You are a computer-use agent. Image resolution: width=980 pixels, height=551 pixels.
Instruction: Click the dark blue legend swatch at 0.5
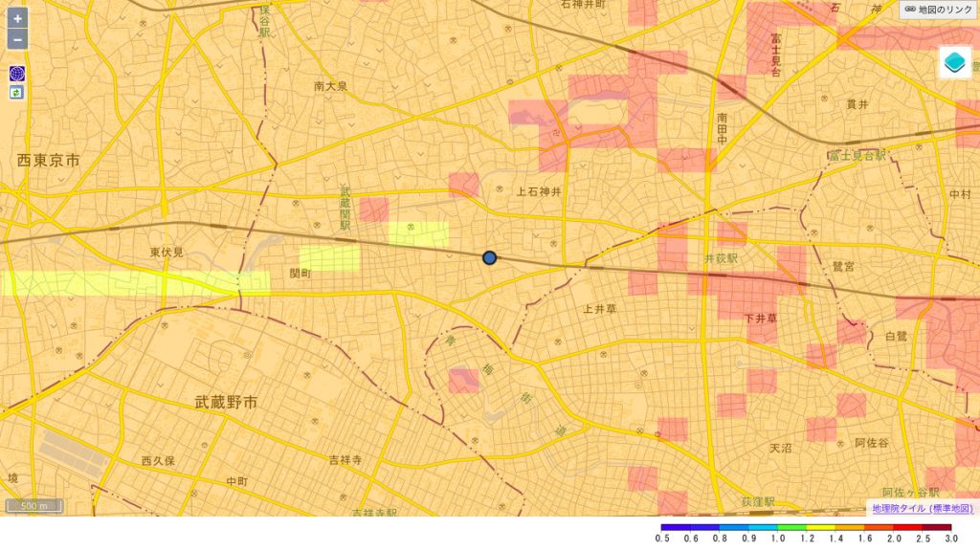tap(674, 527)
